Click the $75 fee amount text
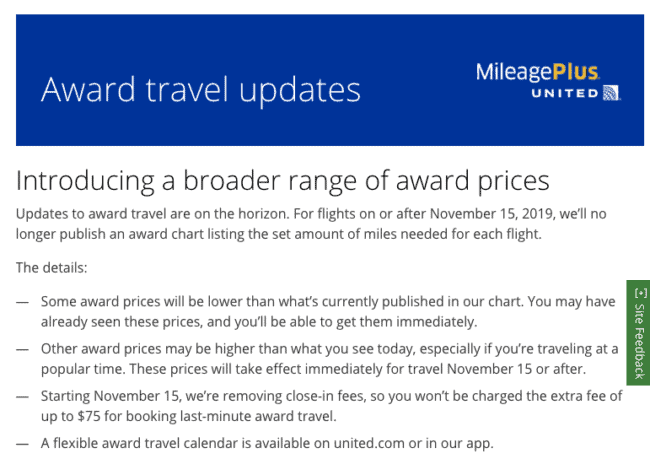 [x=89, y=416]
